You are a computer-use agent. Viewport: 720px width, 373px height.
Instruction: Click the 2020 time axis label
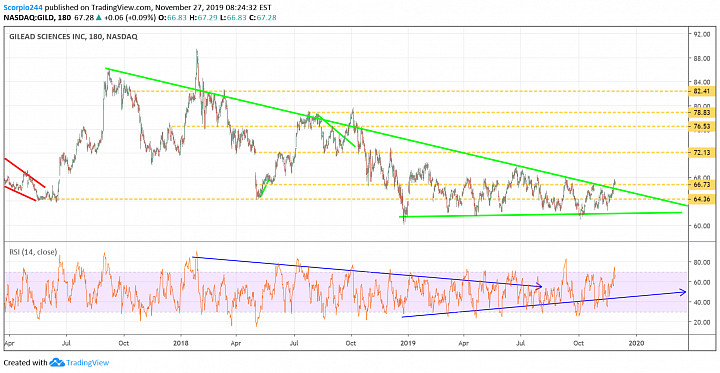pos(636,342)
